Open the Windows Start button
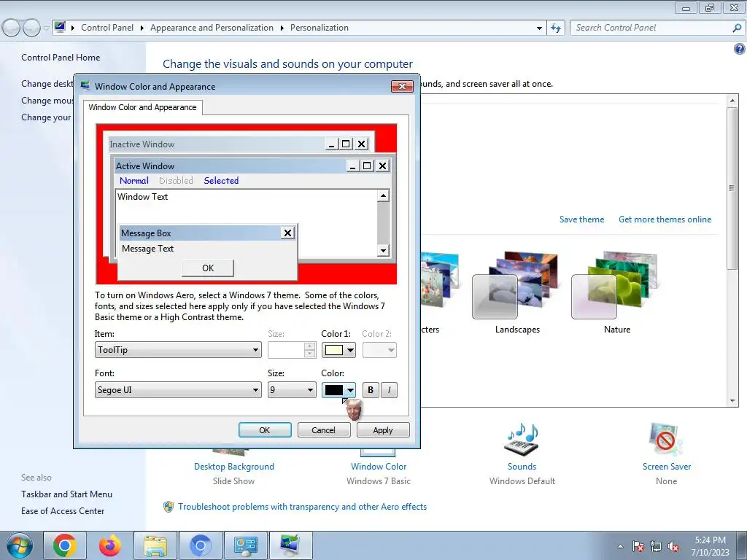Viewport: 747px width, 560px height. coord(20,545)
